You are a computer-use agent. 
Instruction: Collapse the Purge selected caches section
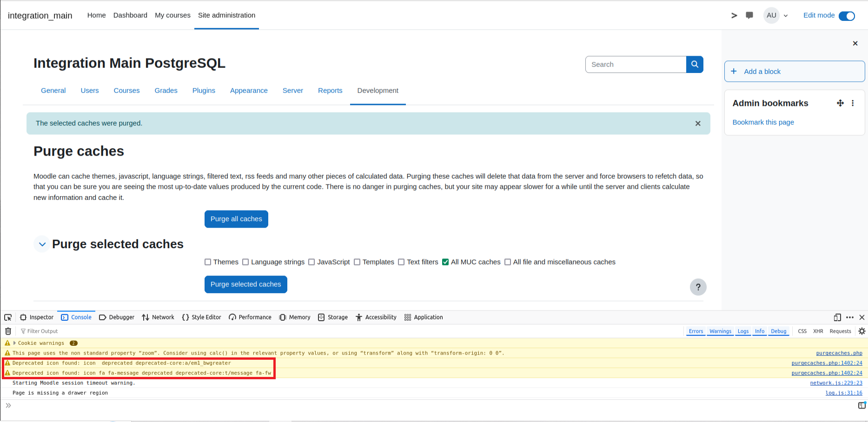click(42, 244)
